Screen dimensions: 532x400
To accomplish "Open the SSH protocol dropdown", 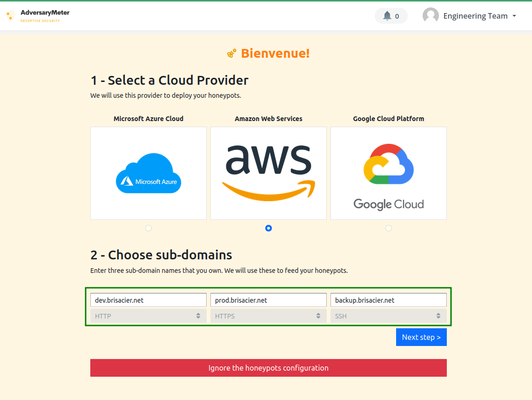I will click(389, 316).
